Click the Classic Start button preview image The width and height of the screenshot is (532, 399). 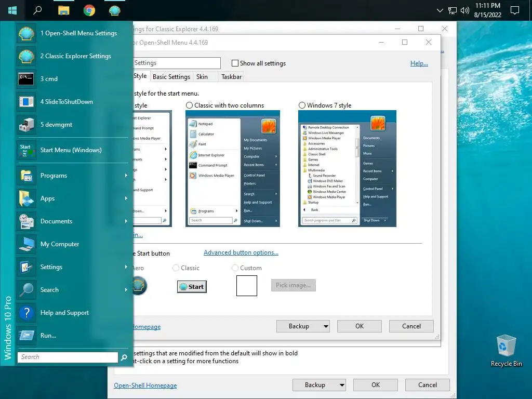(192, 287)
